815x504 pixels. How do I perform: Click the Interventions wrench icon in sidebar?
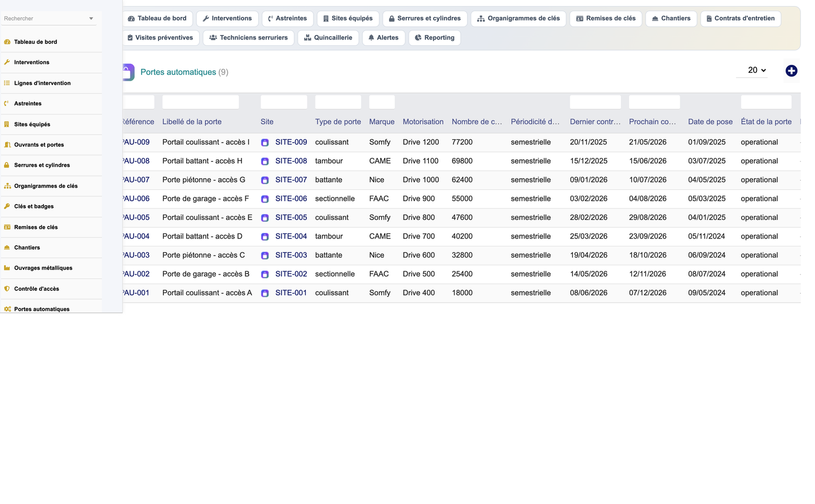coord(7,62)
